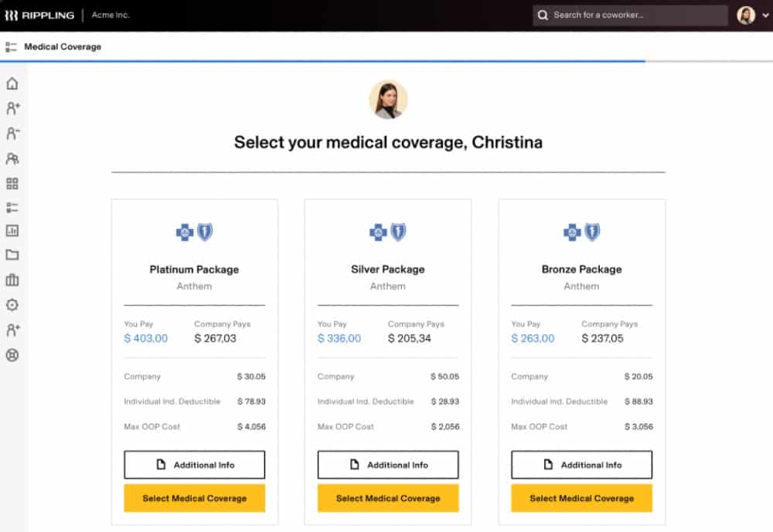Open the reports chart icon in sidebar
The height and width of the screenshot is (532, 773).
(12, 230)
